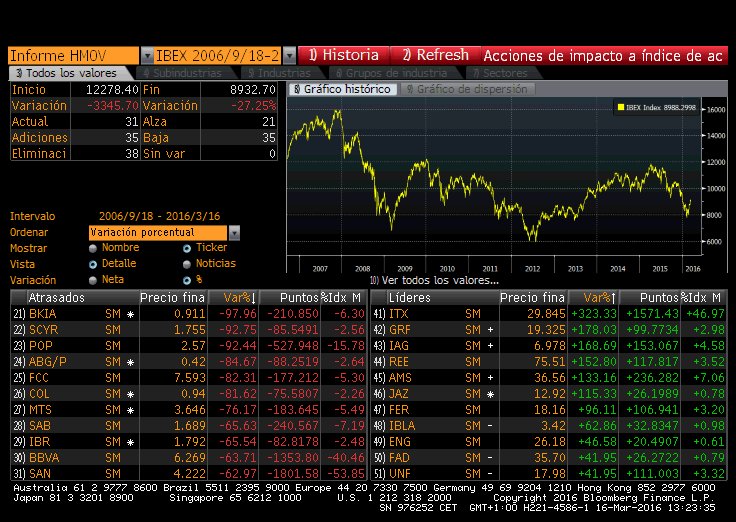Select row 28) SAB
Image resolution: width=736 pixels, height=522 pixels.
189,425
